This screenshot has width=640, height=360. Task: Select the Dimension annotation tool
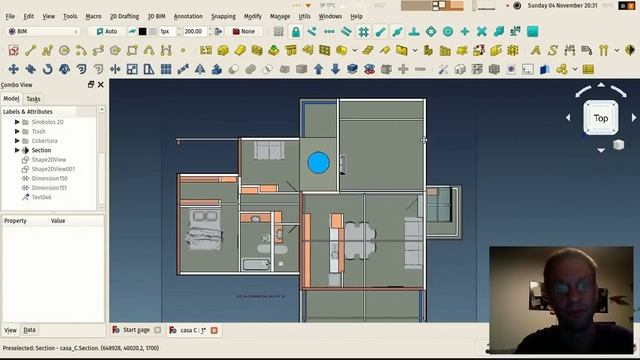pos(570,50)
